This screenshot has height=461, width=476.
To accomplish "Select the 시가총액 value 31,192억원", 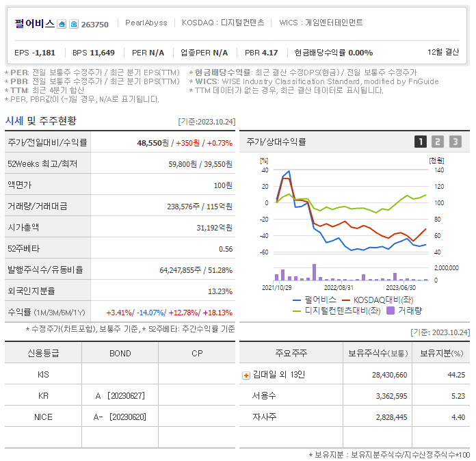I will [x=214, y=228].
